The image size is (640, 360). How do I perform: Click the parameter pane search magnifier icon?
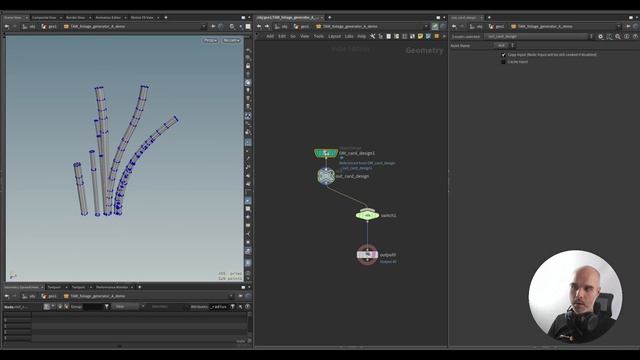point(618,36)
